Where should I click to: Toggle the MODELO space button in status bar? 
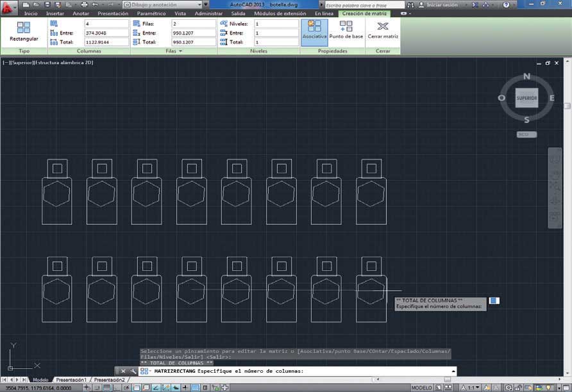421,388
